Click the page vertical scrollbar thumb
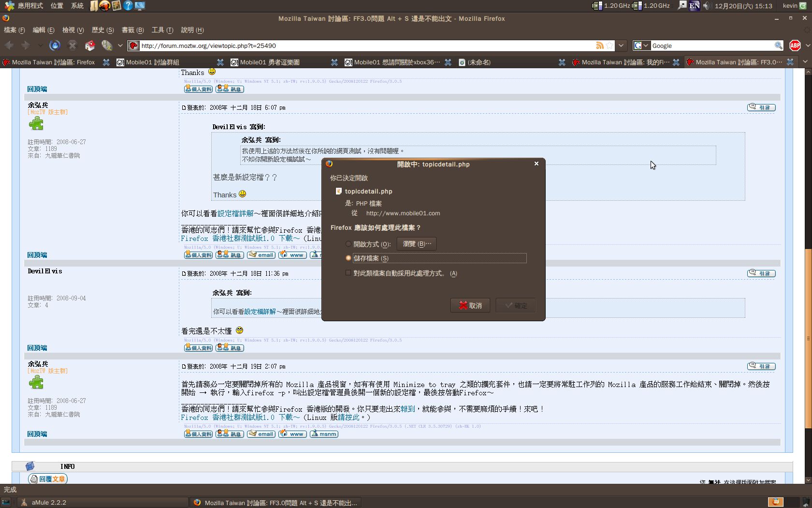The image size is (812, 508). [808, 339]
